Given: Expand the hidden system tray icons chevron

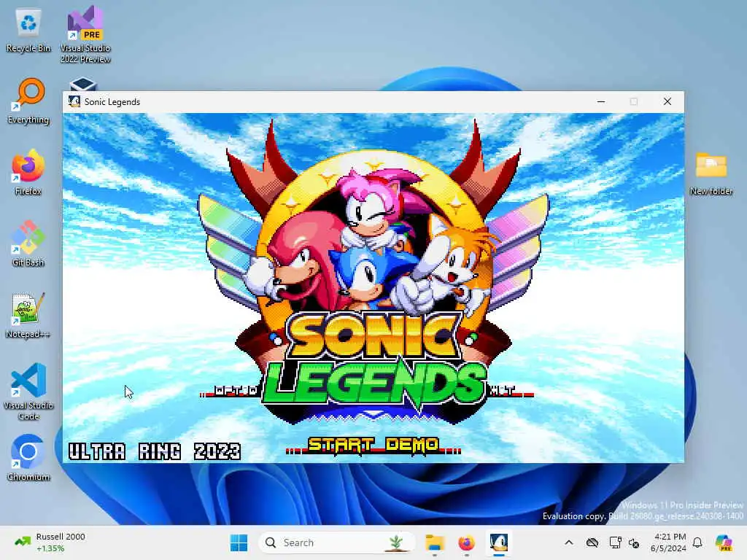Looking at the screenshot, I should pyautogui.click(x=569, y=542).
